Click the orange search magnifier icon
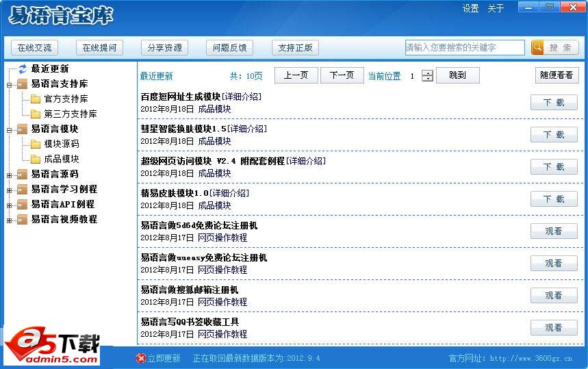Screen dimensions: 588x369 537,47
